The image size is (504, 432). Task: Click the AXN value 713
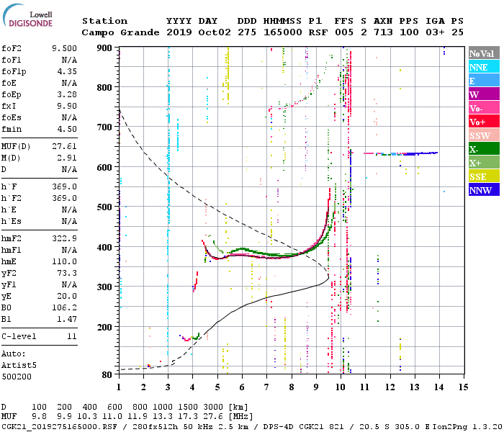[x=383, y=32]
